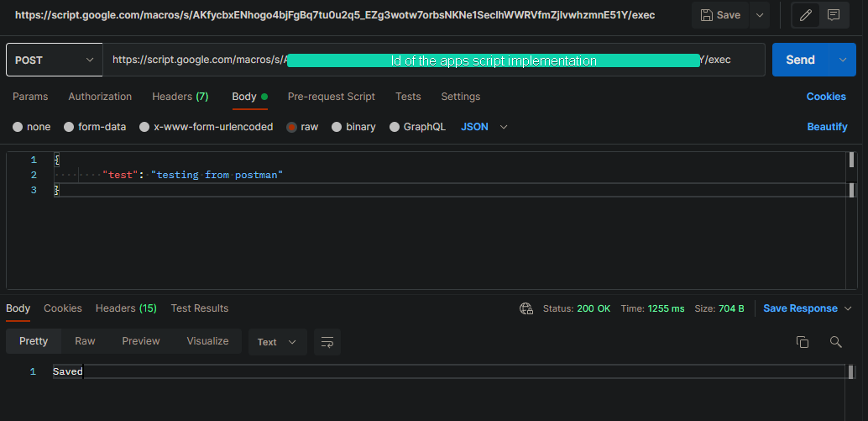This screenshot has width=868, height=421.
Task: Click the request title URL at the top
Action: pyautogui.click(x=335, y=15)
